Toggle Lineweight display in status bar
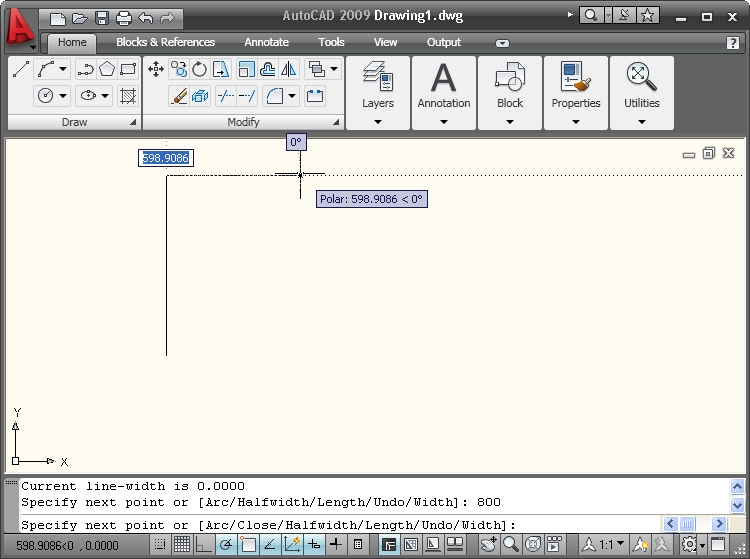750x559 pixels. (336, 544)
